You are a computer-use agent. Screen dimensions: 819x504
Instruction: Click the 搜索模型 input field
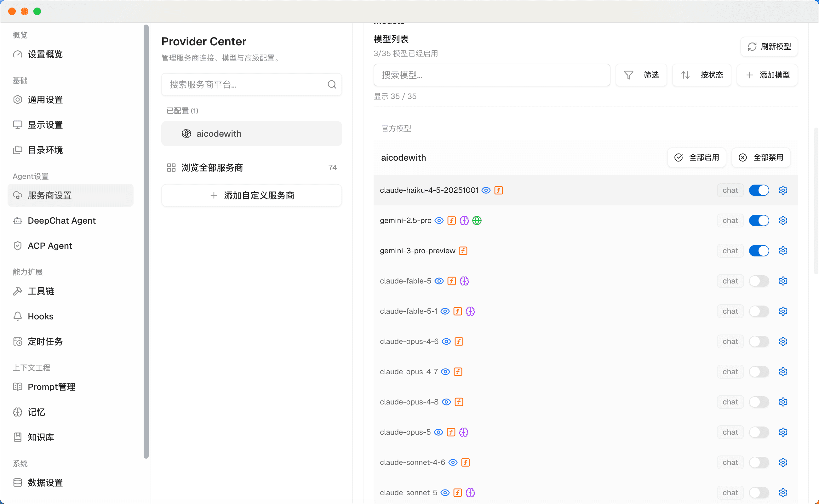click(492, 75)
